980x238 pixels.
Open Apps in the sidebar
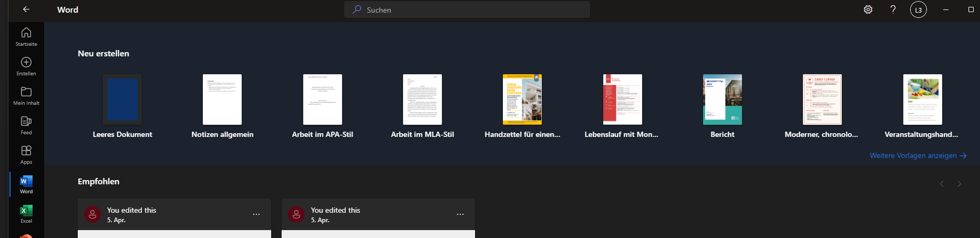click(x=26, y=155)
